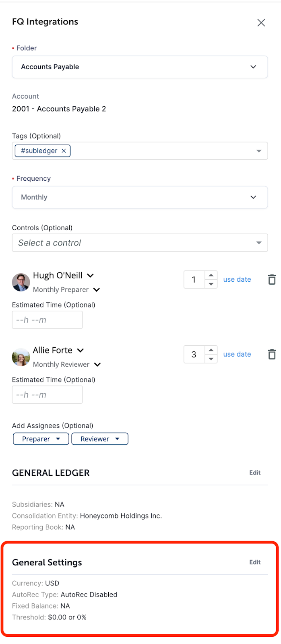This screenshot has width=281, height=644.
Task: Add a Reviewer assignee
Action: (100, 439)
